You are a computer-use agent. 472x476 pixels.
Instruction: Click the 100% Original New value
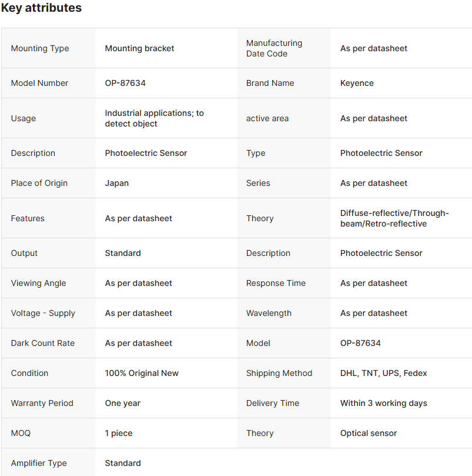click(x=142, y=373)
